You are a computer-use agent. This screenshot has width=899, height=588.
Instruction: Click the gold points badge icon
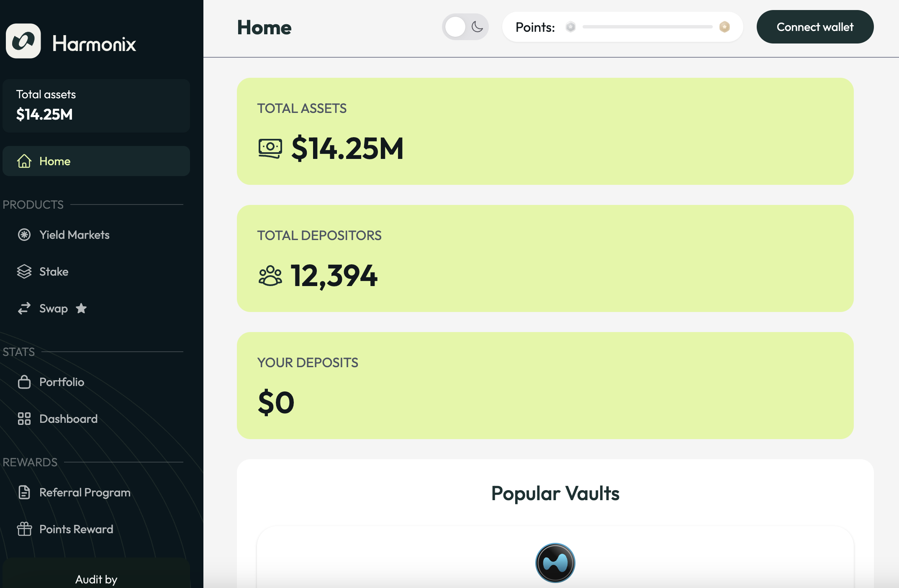724,27
